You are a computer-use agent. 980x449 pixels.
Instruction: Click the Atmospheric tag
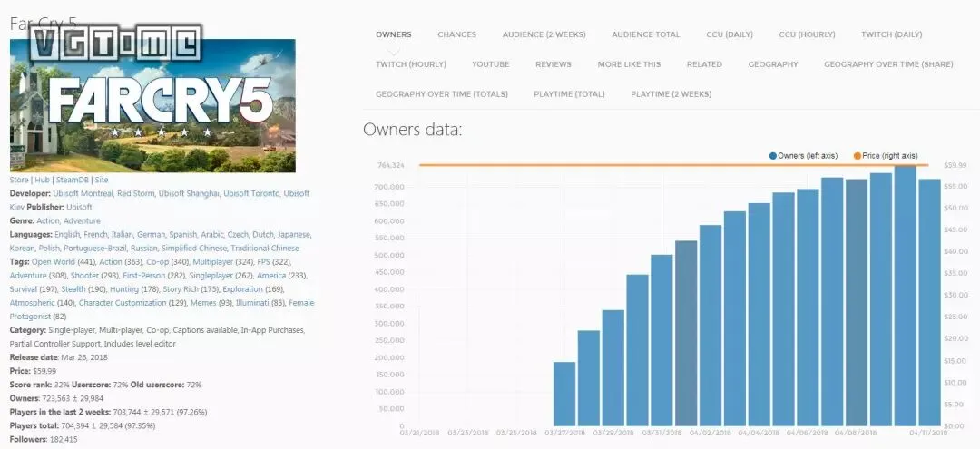[32, 304]
